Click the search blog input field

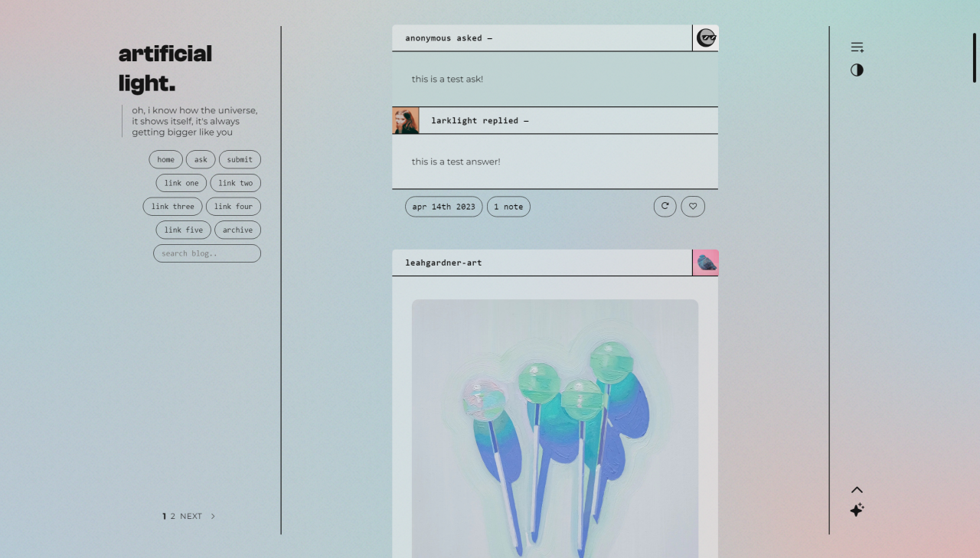coord(207,253)
